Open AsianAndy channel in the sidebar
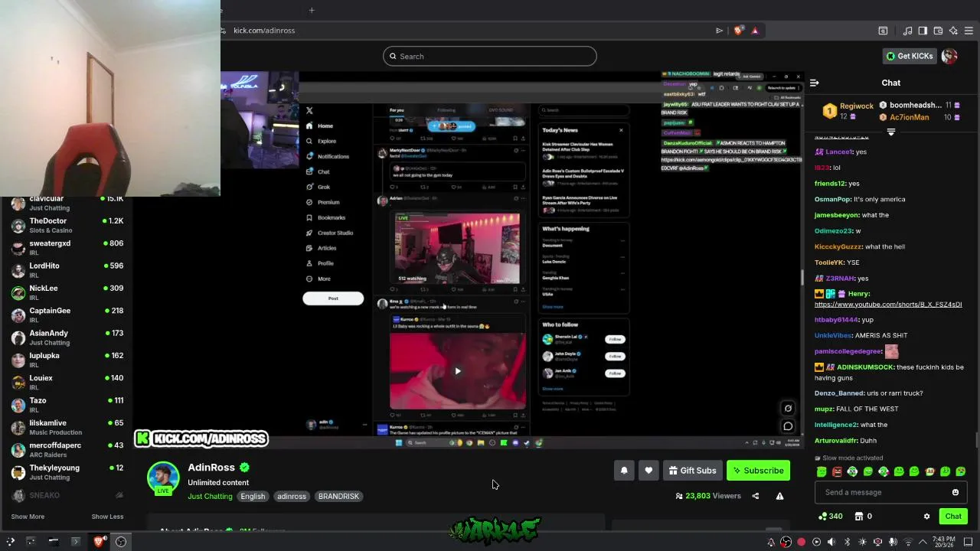 coord(67,337)
